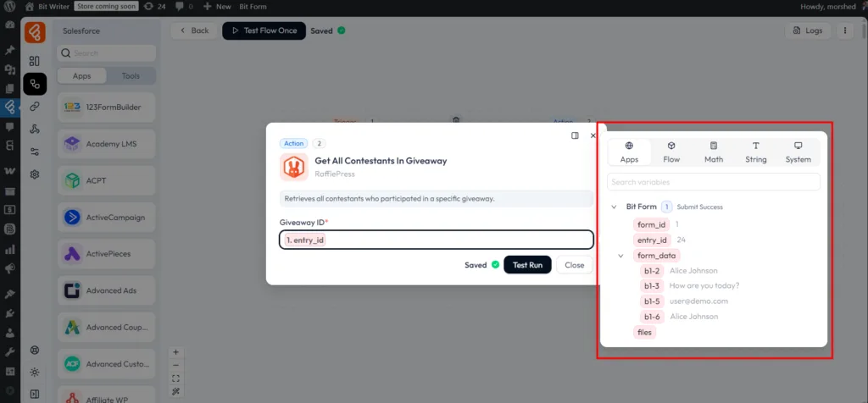Open the Bit Flows dashboard icon
This screenshot has width=868, height=403.
[x=34, y=61]
